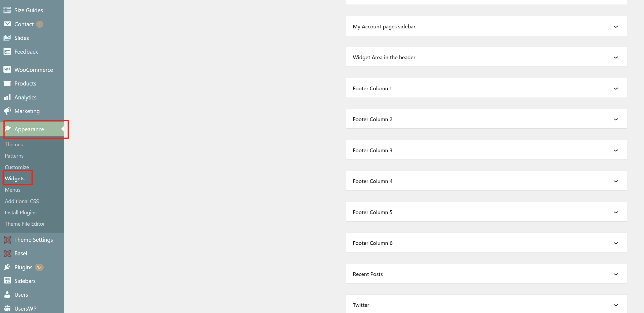644x313 pixels.
Task: Open the Themes submenu item
Action: click(14, 144)
